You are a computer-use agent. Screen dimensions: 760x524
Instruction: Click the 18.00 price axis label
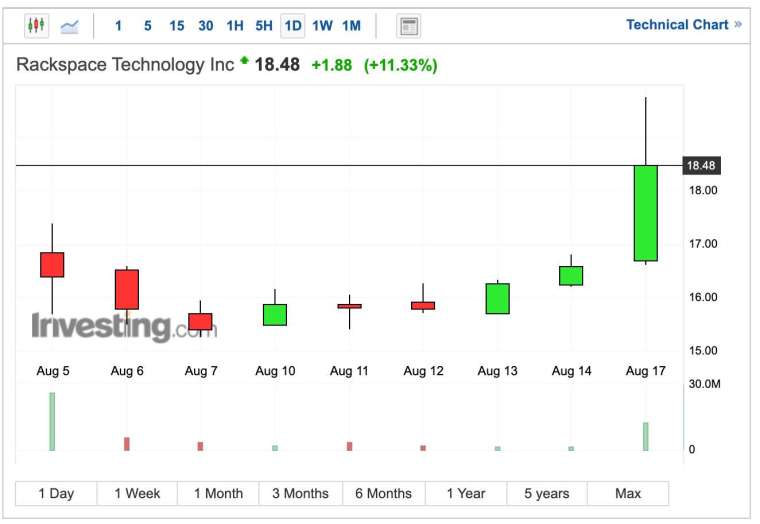click(x=703, y=190)
